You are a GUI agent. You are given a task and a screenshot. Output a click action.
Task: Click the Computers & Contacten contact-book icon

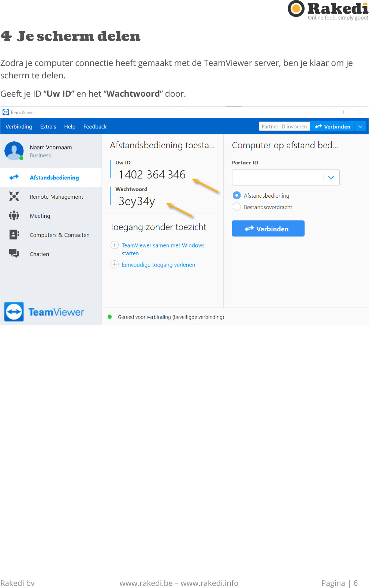[x=14, y=235]
